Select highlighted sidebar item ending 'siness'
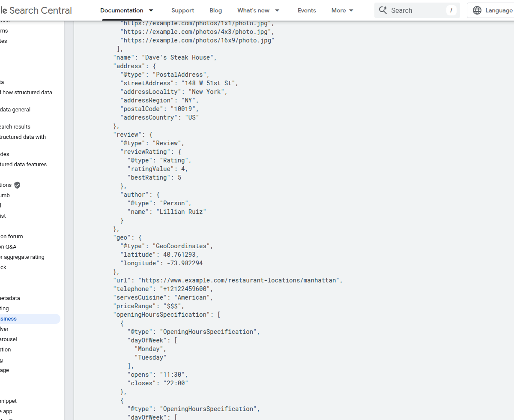This screenshot has width=514, height=420. point(30,319)
